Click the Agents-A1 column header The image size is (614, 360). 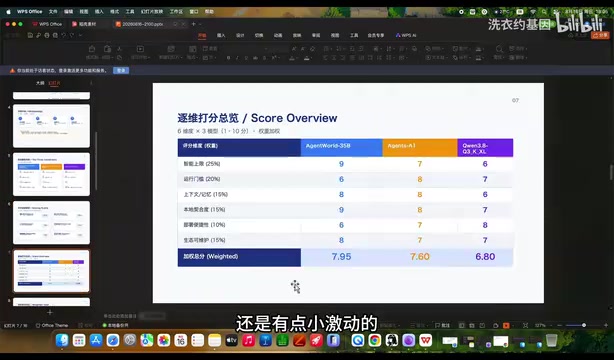pos(420,148)
